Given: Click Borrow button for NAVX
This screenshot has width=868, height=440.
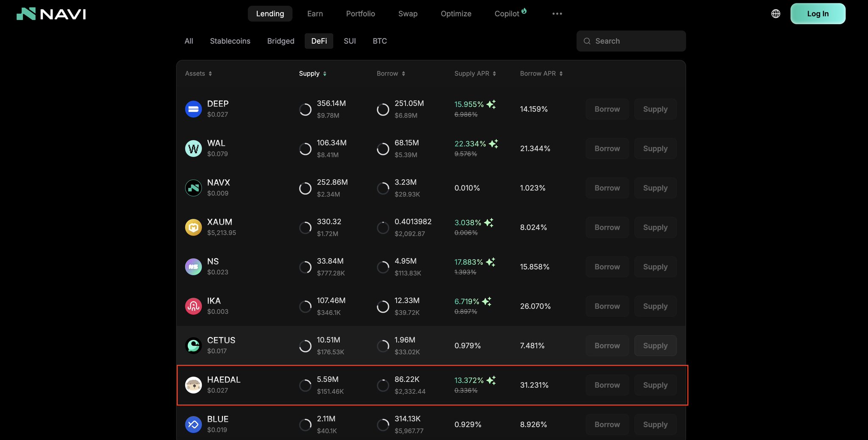Looking at the screenshot, I should [x=607, y=188].
